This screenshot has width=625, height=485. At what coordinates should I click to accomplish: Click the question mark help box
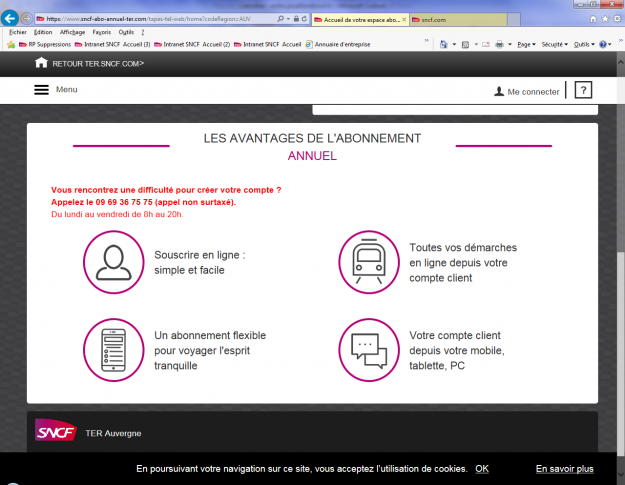pyautogui.click(x=584, y=91)
